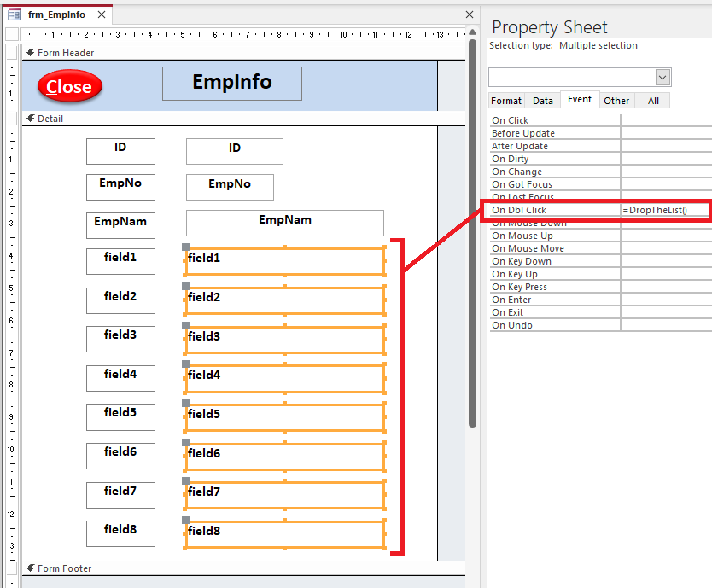The height and width of the screenshot is (588, 712).
Task: Select the field5 label control
Action: 120,416
